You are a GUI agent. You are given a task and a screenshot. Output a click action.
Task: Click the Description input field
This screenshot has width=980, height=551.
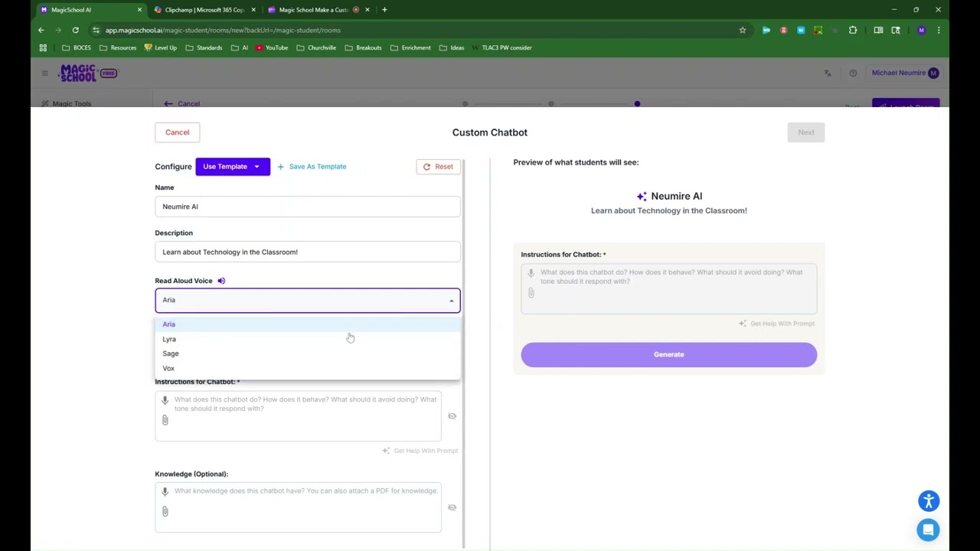click(308, 252)
